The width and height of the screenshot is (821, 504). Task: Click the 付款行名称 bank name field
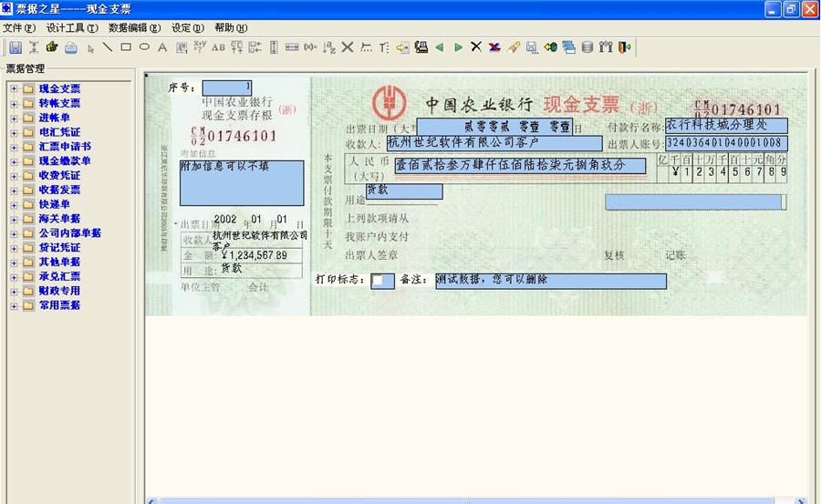click(726, 125)
